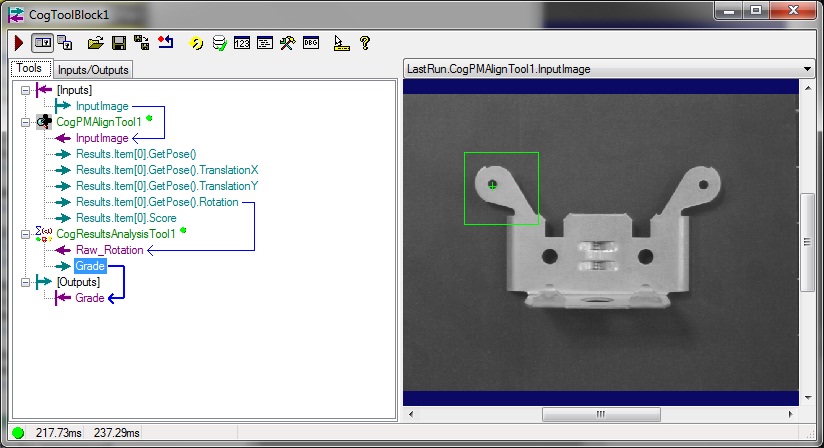824x448 pixels.
Task: Select Results.Item[0].GetPose() terminal
Action: pos(136,154)
